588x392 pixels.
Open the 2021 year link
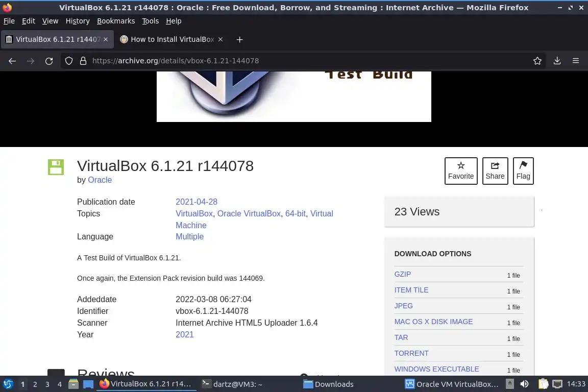click(185, 335)
